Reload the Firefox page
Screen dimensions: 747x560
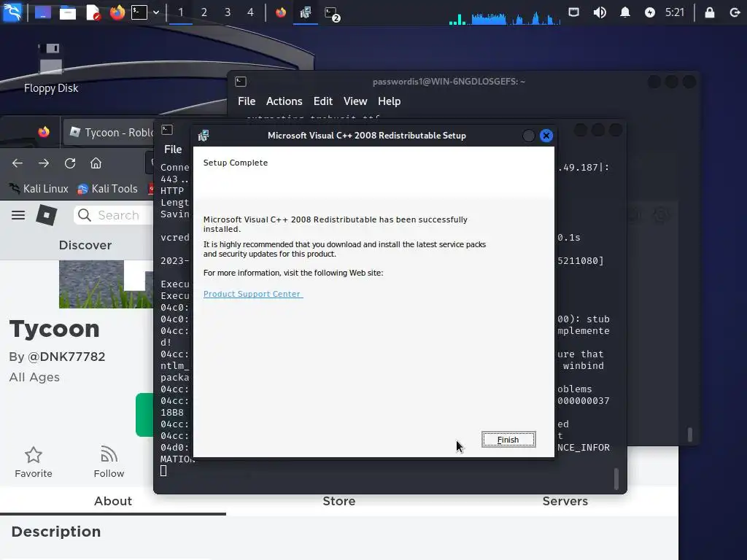tap(70, 163)
